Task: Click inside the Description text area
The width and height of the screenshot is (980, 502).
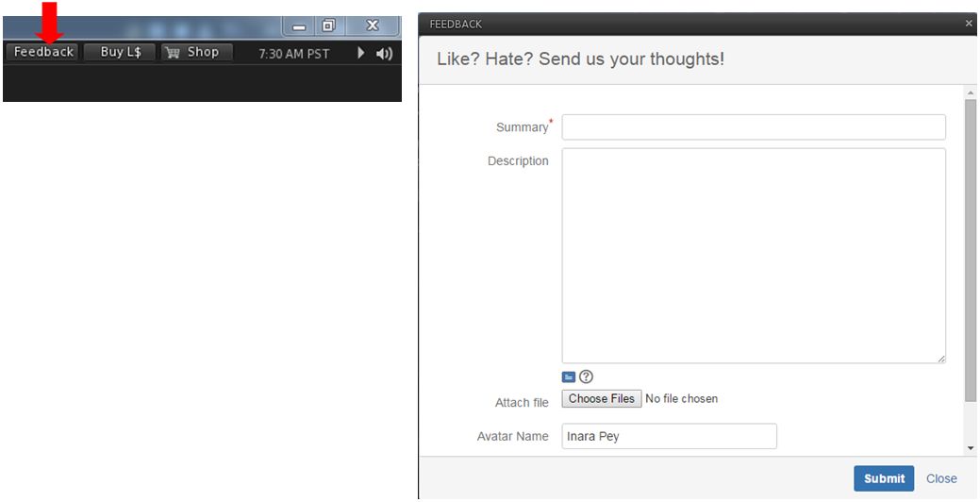Action: click(x=753, y=255)
